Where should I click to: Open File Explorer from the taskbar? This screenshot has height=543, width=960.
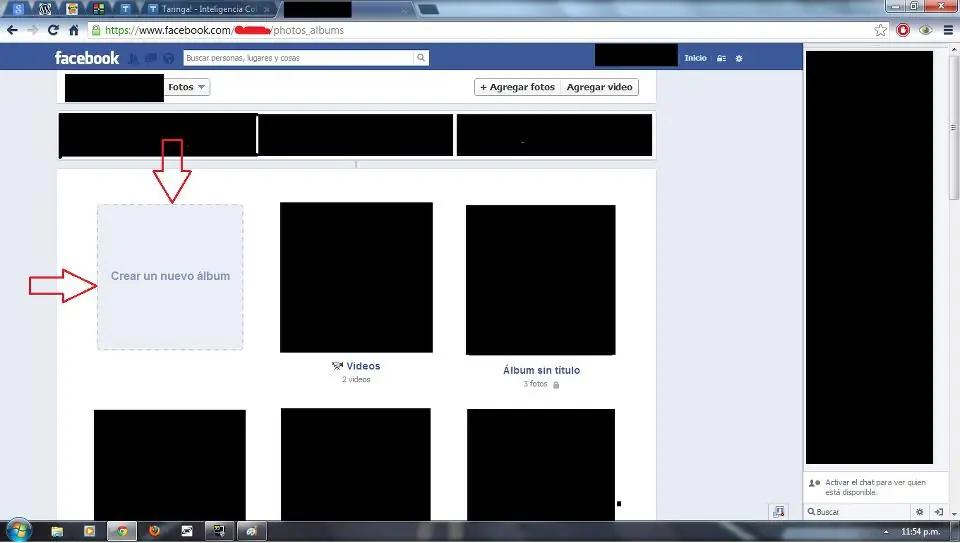tap(57, 531)
